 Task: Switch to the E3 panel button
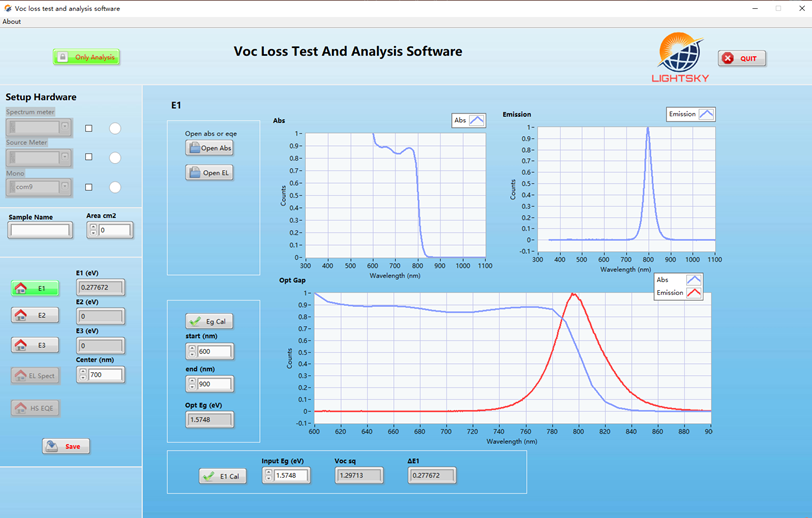[35, 345]
